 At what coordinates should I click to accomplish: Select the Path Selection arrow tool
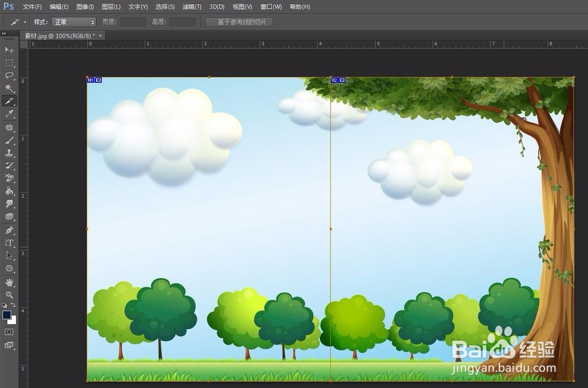click(x=9, y=256)
